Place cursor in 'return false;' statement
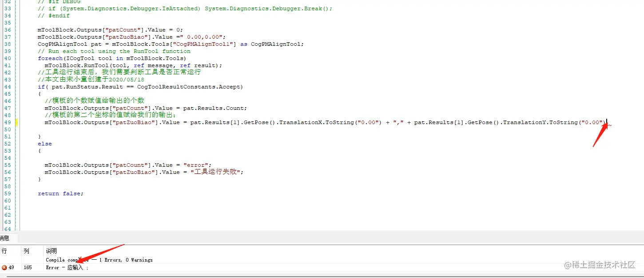This screenshot has height=278, width=644. (60, 193)
